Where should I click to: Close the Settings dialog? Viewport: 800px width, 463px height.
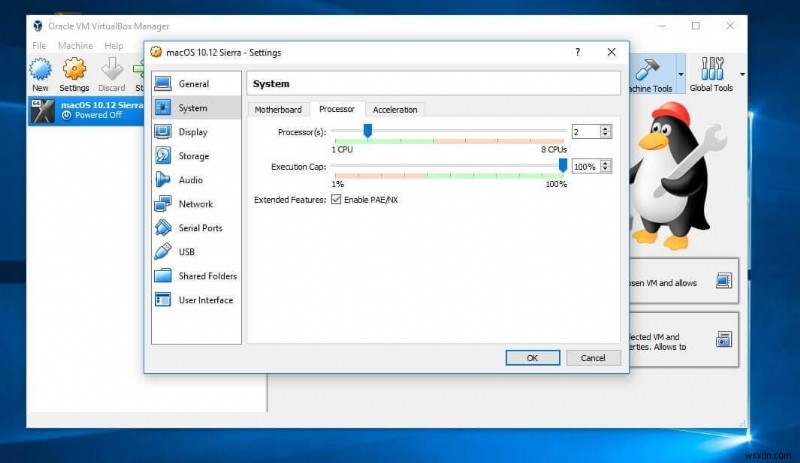611,52
